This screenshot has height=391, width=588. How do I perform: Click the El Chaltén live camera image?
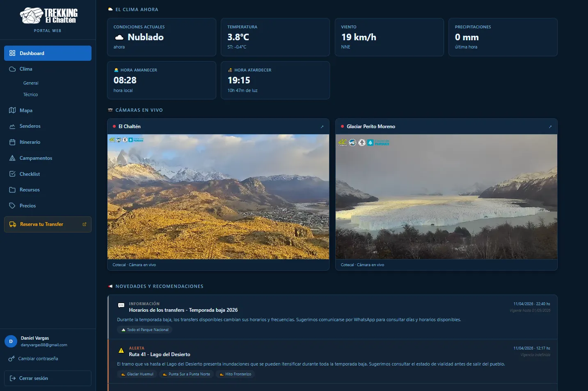(x=218, y=196)
